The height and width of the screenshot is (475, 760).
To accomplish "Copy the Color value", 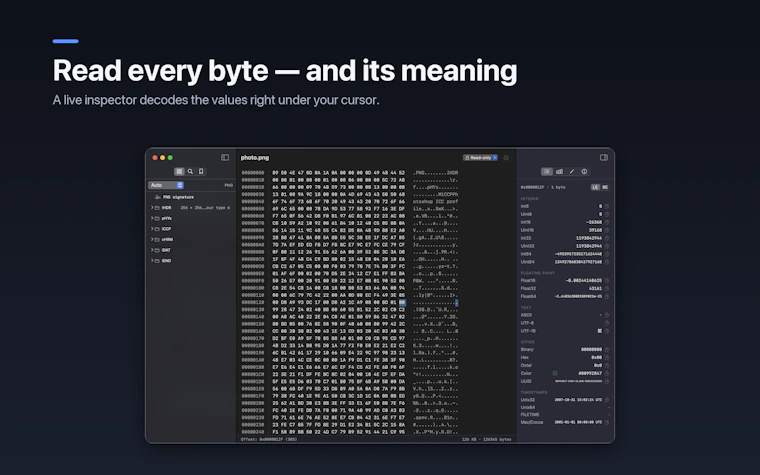I will pos(607,373).
